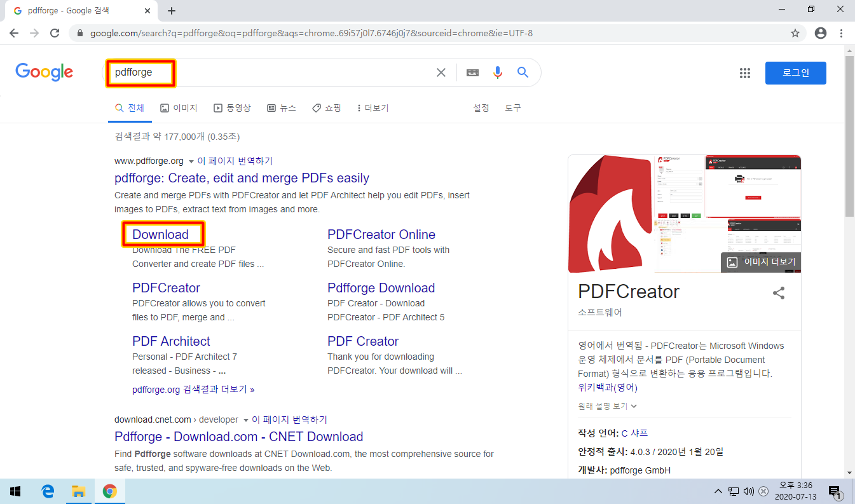Viewport: 855px width, 504px height.
Task: Open a new Chrome tab with plus icon
Action: pos(171,11)
